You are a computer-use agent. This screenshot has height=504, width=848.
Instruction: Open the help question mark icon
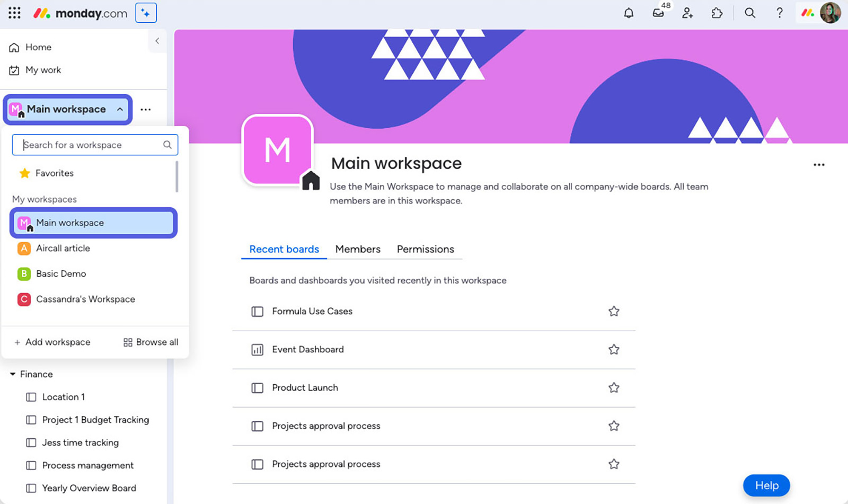point(779,13)
